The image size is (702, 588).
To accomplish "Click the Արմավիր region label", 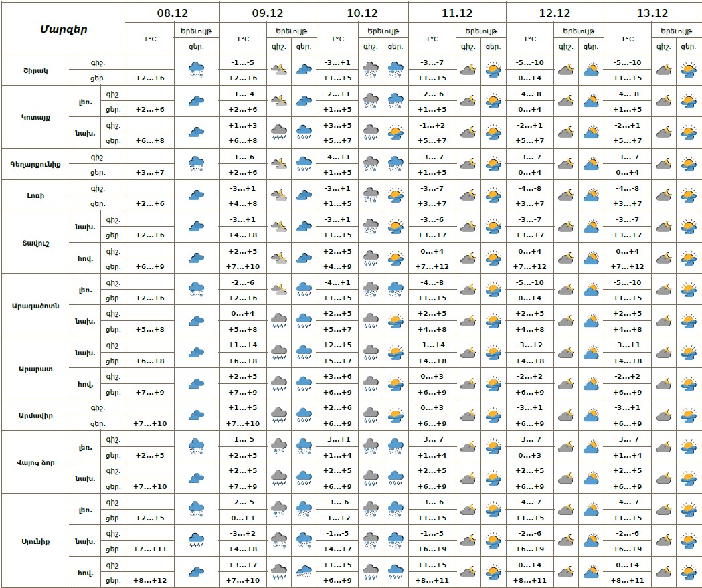I will coord(35,415).
